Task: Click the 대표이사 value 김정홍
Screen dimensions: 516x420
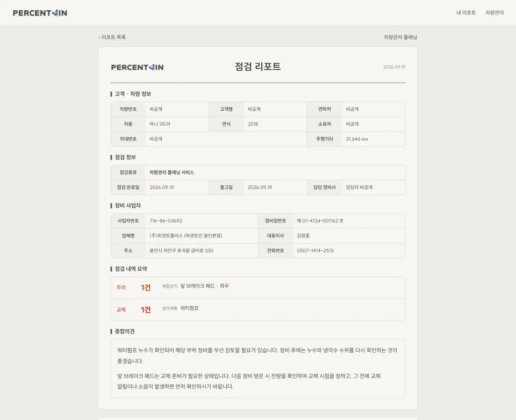Action: (x=303, y=235)
